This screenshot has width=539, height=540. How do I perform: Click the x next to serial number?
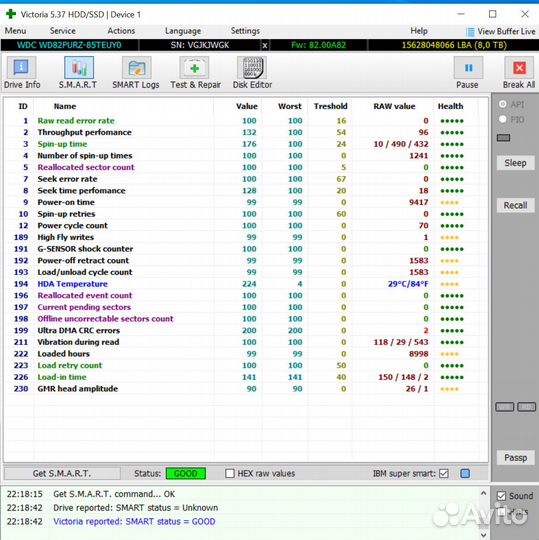tap(265, 45)
